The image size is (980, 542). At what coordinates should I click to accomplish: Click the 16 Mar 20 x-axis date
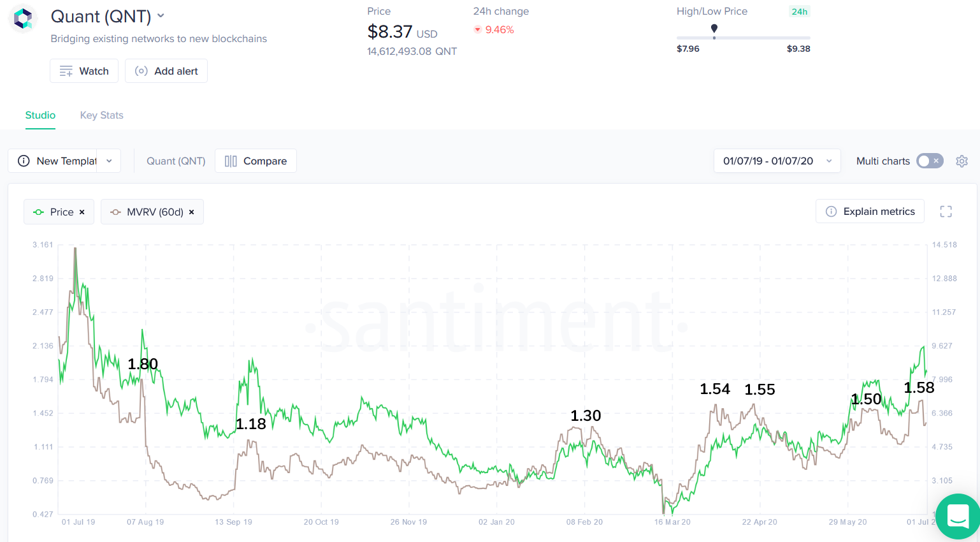pos(672,522)
